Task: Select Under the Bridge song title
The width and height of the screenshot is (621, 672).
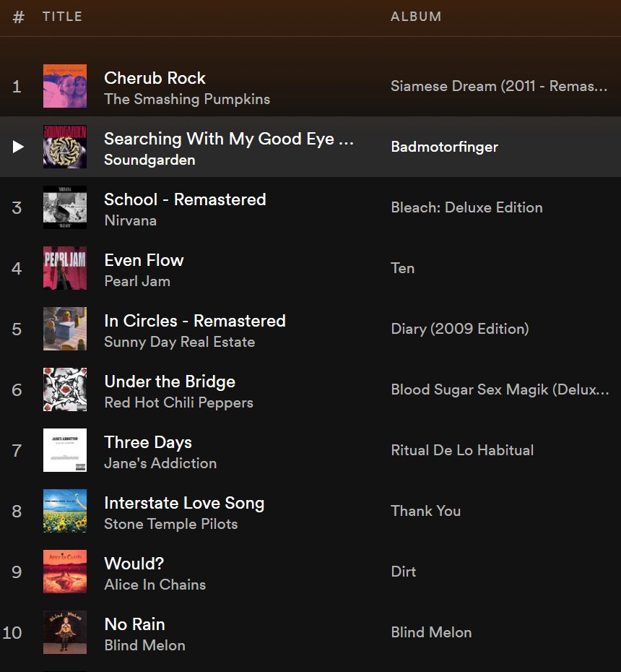Action: 170,382
